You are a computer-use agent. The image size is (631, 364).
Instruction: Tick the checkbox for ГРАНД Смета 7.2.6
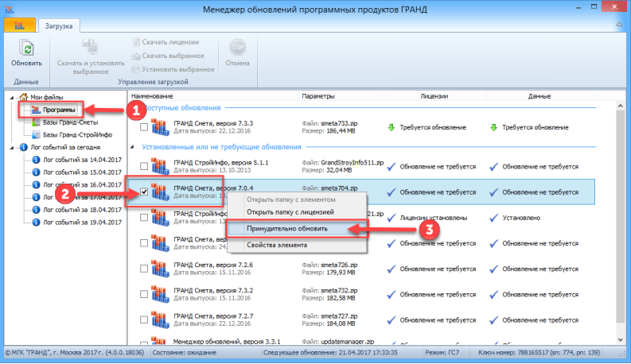click(144, 269)
